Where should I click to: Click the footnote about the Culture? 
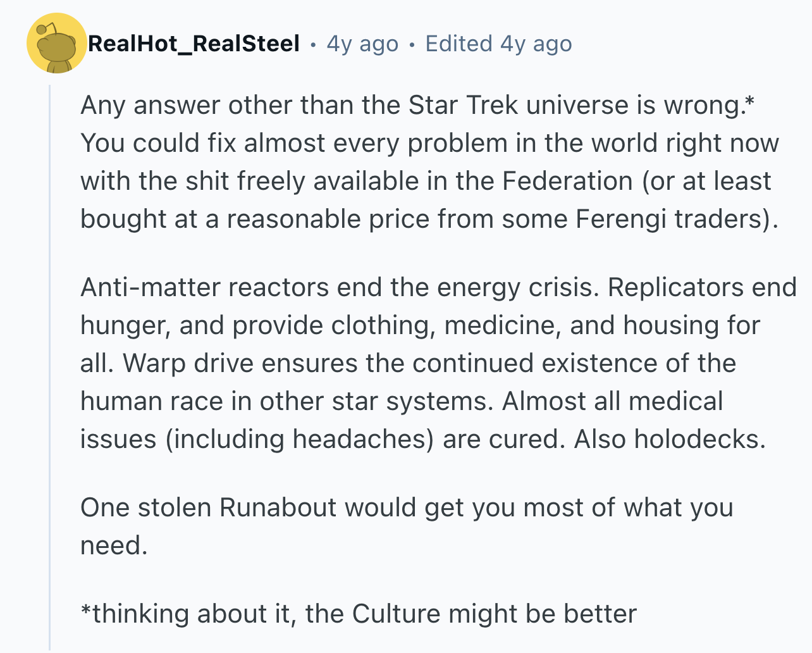pyautogui.click(x=359, y=614)
